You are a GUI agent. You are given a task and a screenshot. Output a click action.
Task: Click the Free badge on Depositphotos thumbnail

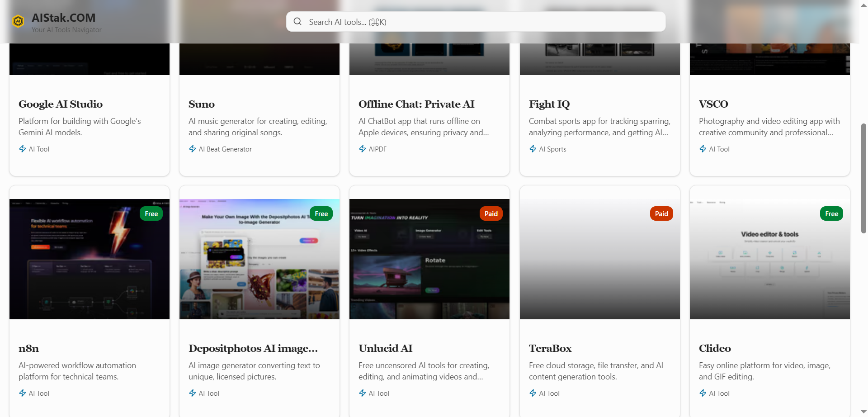point(321,213)
